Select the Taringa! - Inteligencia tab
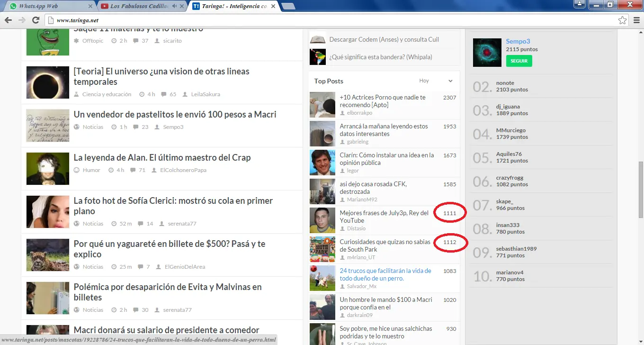Viewport: 644px width, 345px height. 234,6
